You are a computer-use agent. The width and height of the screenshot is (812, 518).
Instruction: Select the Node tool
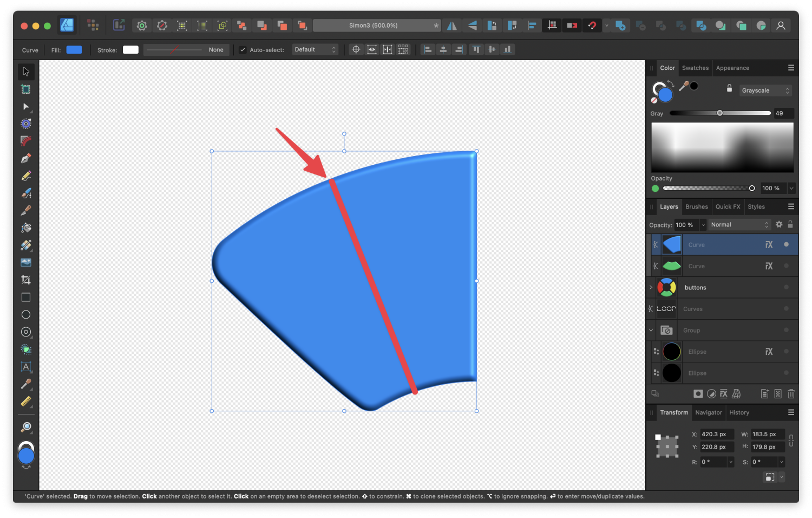point(25,106)
